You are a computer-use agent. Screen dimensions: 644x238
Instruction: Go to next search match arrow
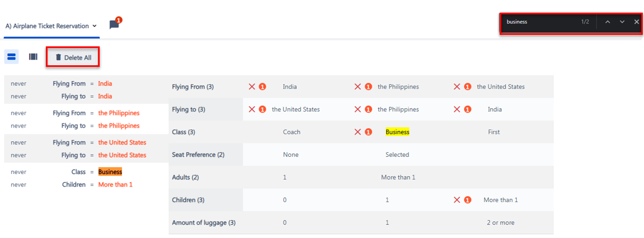[x=622, y=22]
